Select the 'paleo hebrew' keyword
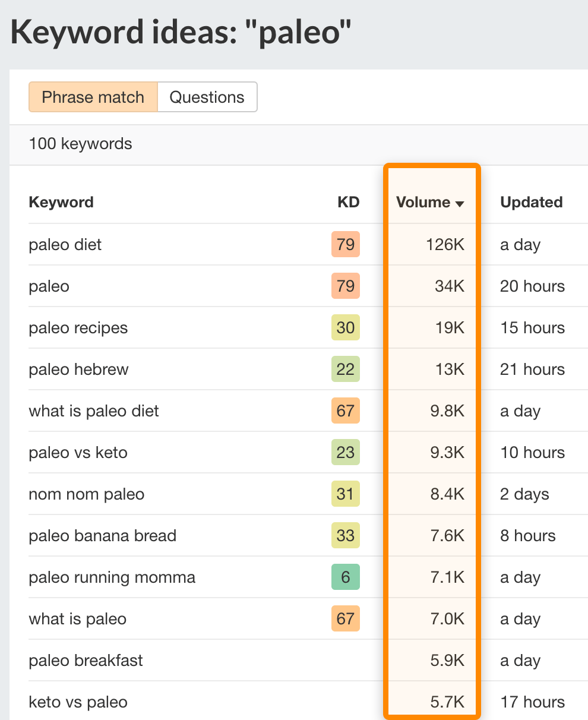Image resolution: width=588 pixels, height=720 pixels. pos(78,370)
